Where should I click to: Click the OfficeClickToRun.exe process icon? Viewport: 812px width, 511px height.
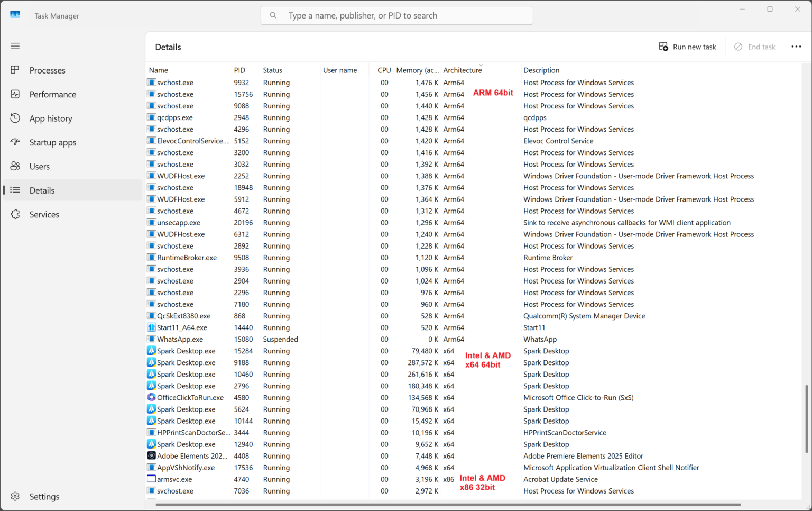coord(151,397)
